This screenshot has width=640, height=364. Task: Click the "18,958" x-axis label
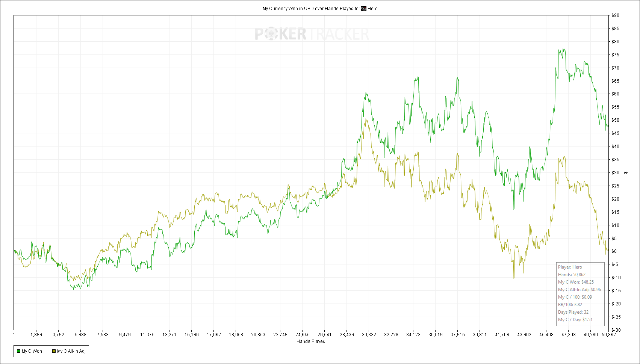coord(236,335)
